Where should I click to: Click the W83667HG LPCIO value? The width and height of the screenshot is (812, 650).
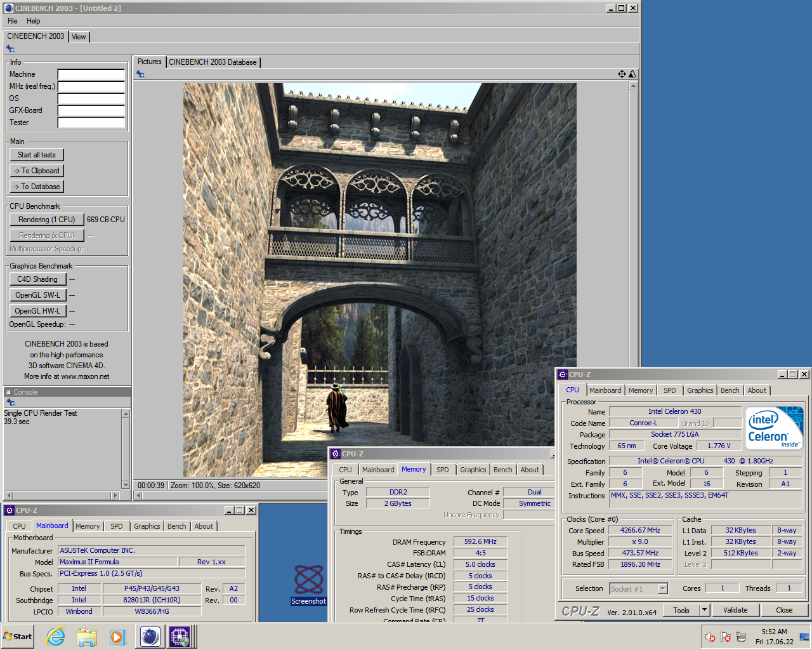click(152, 611)
